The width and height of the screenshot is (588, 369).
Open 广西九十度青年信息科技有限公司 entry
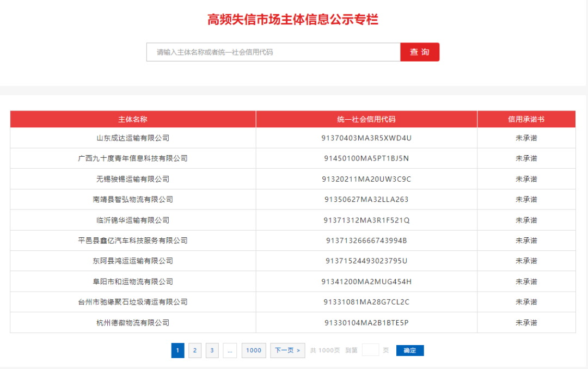(133, 158)
